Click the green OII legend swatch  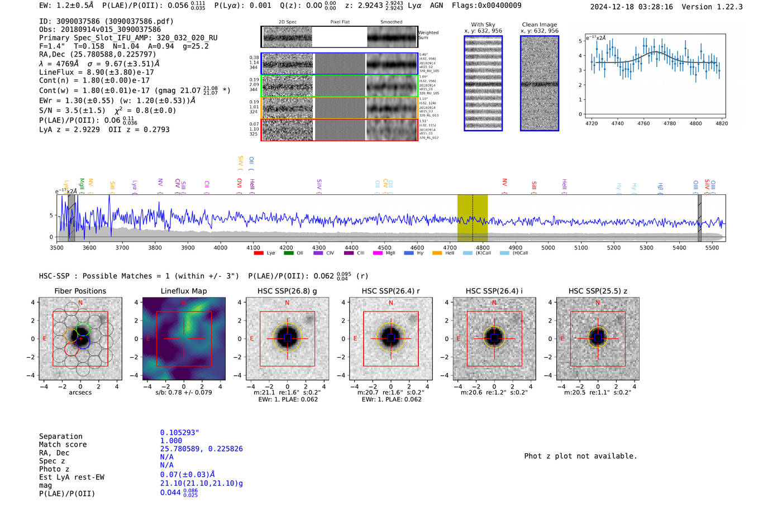[x=288, y=253]
